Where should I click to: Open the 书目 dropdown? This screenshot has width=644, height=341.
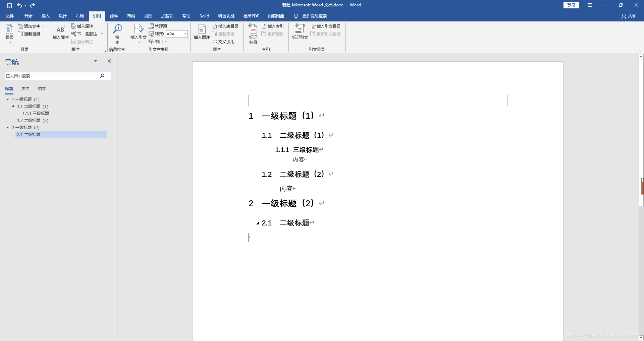pos(158,42)
